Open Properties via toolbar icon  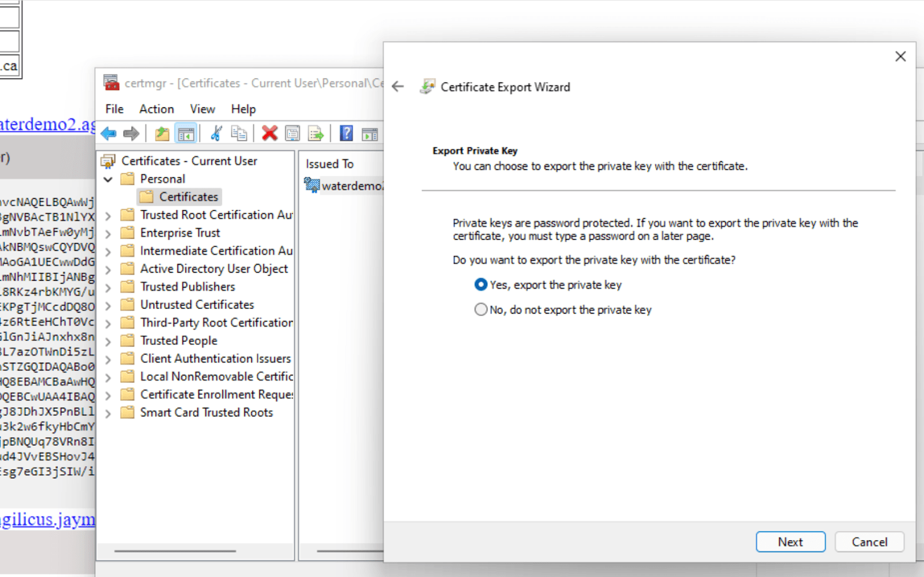point(293,134)
